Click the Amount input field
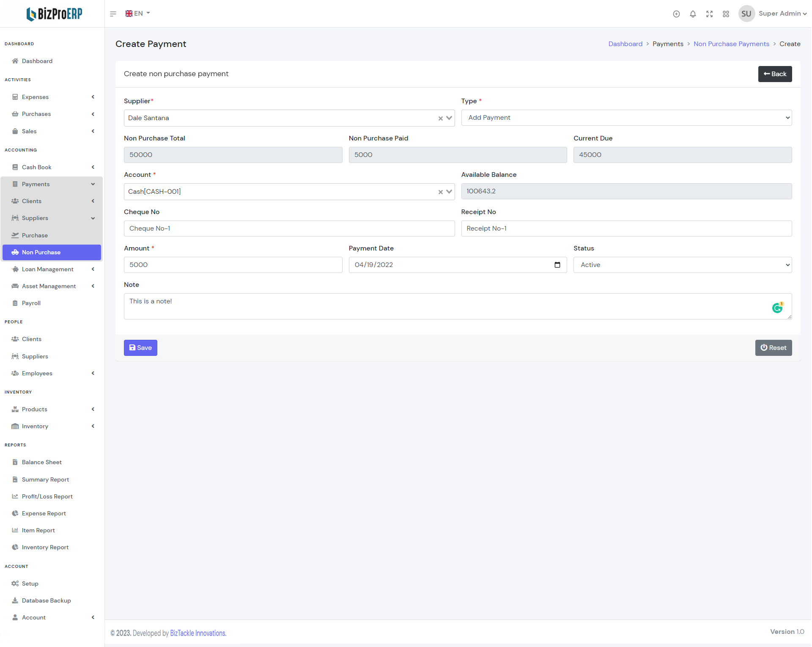 coord(233,265)
